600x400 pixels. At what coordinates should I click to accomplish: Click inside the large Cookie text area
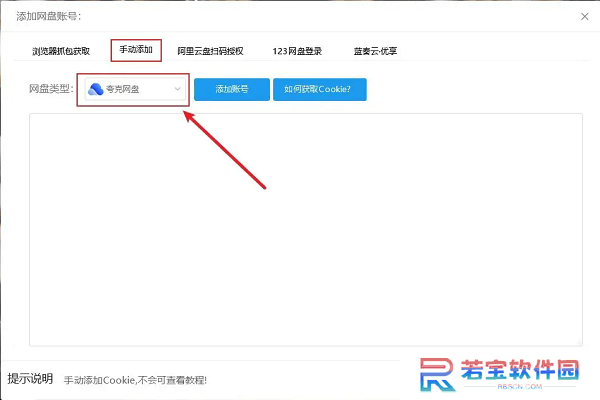pos(306,230)
